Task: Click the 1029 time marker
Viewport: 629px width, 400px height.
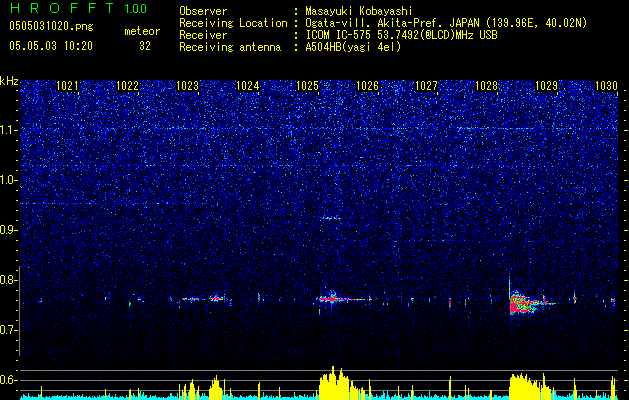Action: 546,86
